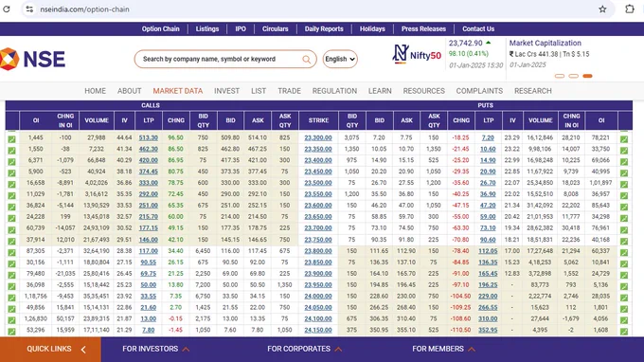The height and width of the screenshot is (362, 644).
Task: Open puts chart icon for strike 23,750.00
Action: (624, 242)
